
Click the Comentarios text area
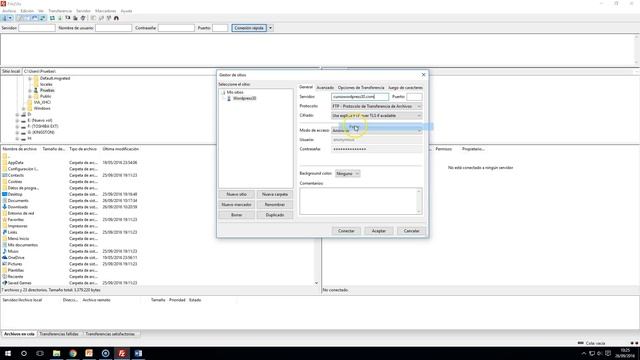[361, 201]
